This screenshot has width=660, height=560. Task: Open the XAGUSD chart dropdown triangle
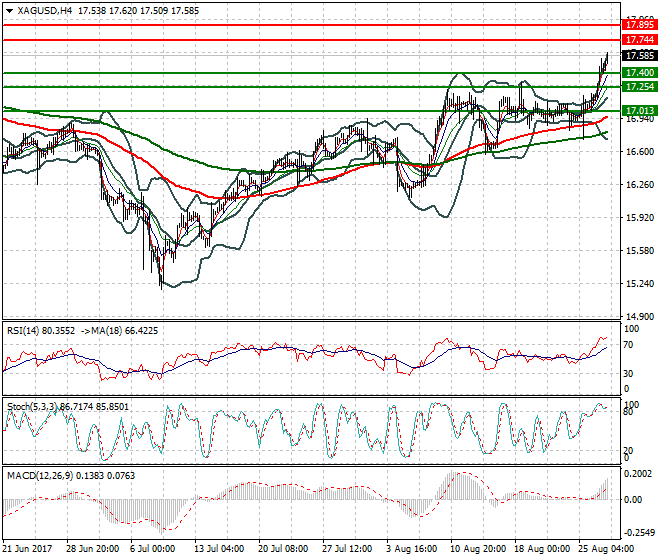tap(10, 11)
